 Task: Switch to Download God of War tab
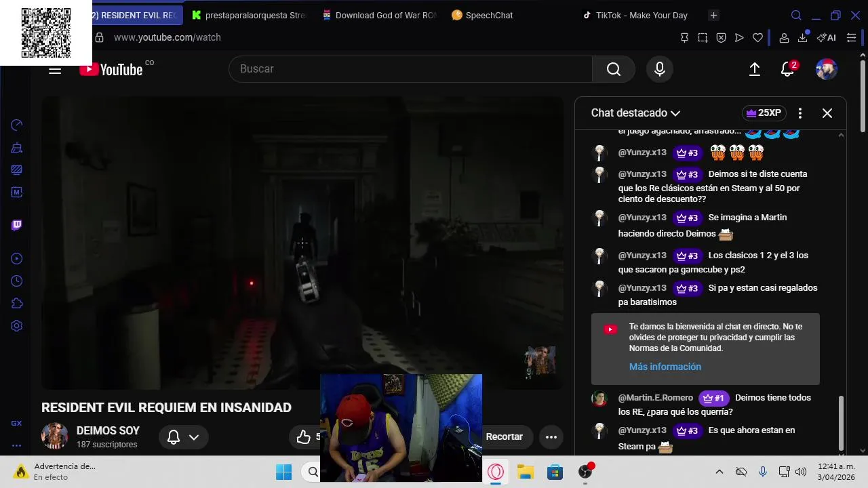coord(378,15)
